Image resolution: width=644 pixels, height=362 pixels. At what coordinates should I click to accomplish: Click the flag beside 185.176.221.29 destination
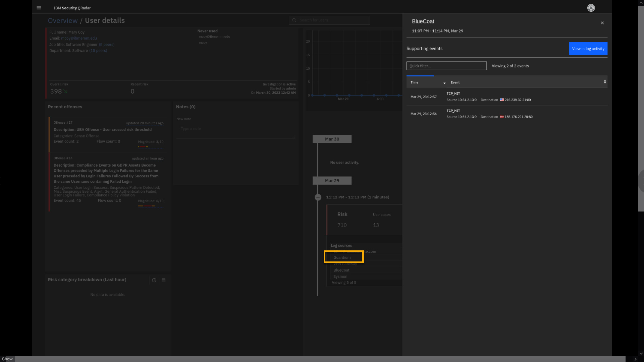click(502, 117)
